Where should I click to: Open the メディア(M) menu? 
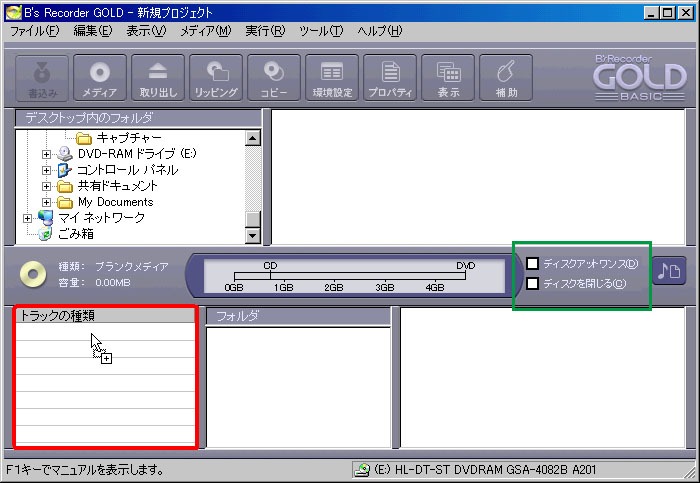click(206, 31)
